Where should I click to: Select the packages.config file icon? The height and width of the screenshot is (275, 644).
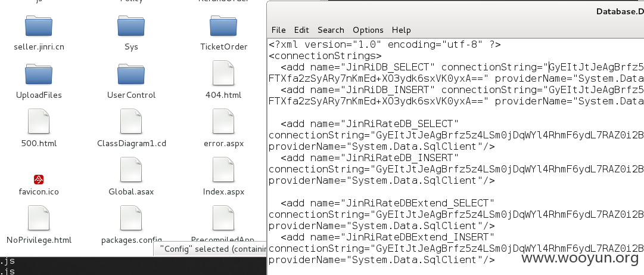click(x=131, y=218)
